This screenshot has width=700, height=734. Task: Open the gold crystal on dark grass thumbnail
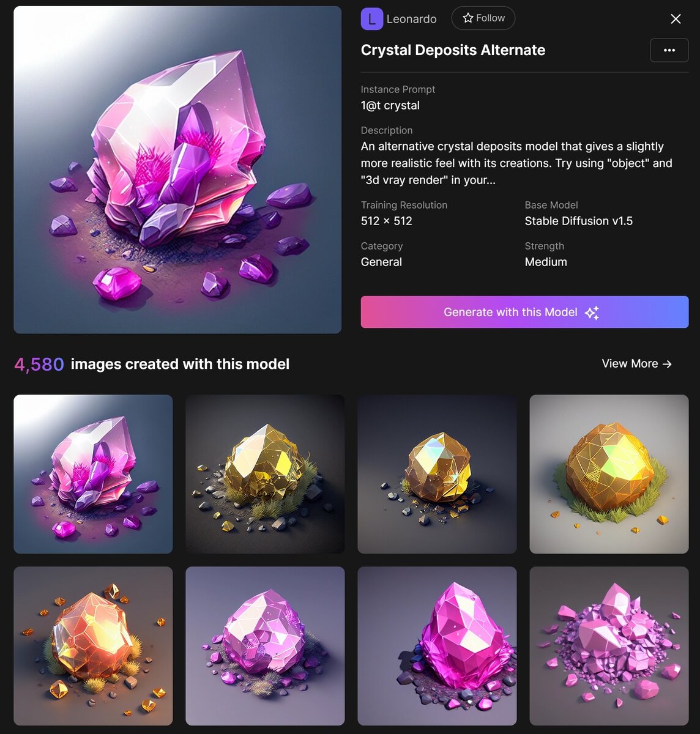265,474
